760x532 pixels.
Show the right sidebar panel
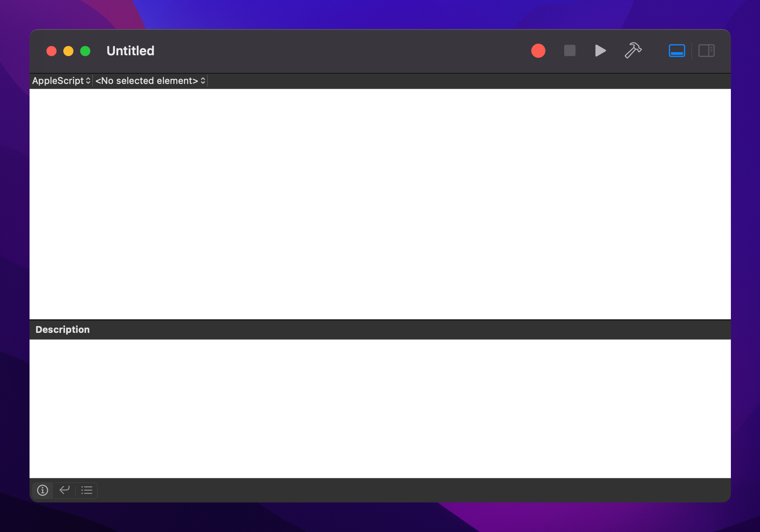706,51
